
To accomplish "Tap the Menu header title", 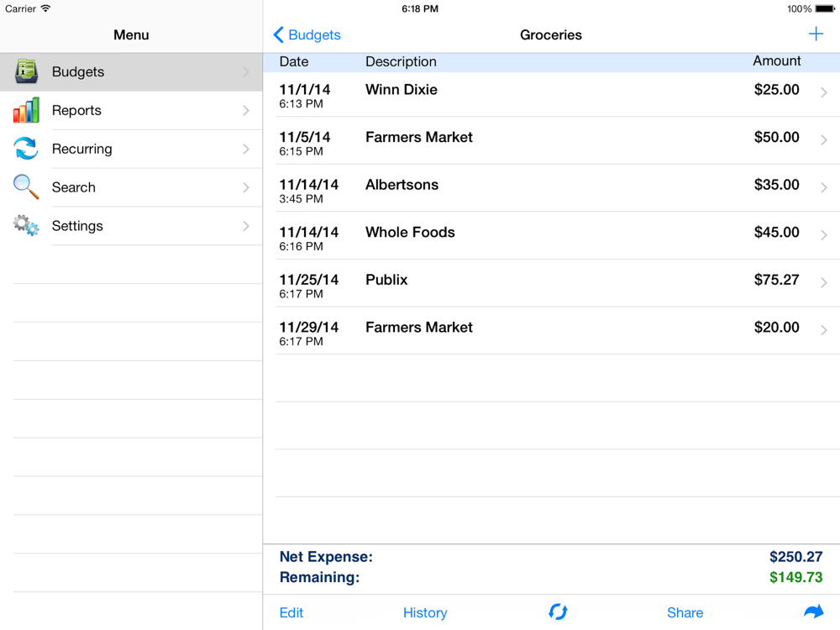I will tap(131, 34).
